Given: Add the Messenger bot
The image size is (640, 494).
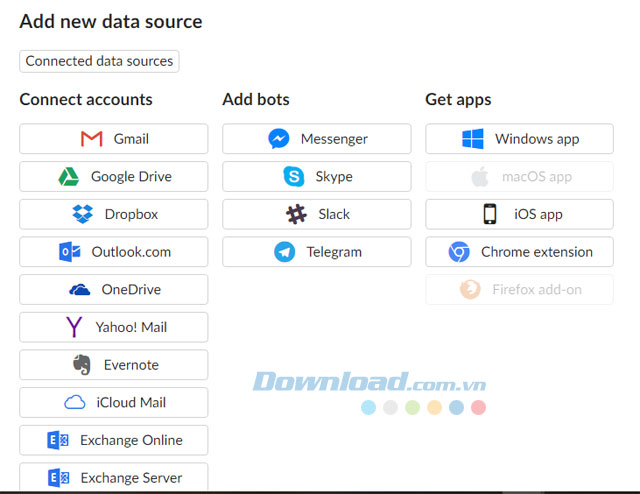Looking at the screenshot, I should pyautogui.click(x=317, y=139).
